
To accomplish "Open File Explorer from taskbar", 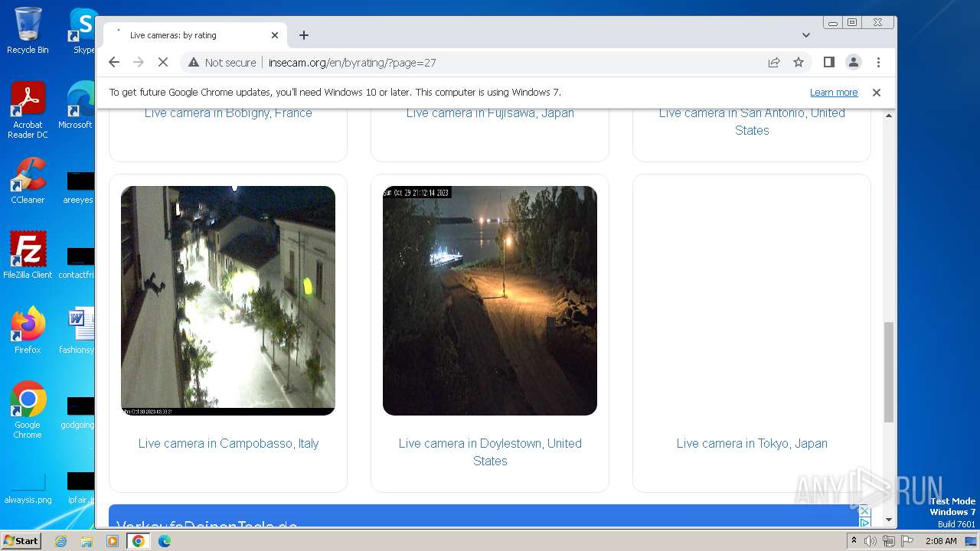I will [x=87, y=541].
